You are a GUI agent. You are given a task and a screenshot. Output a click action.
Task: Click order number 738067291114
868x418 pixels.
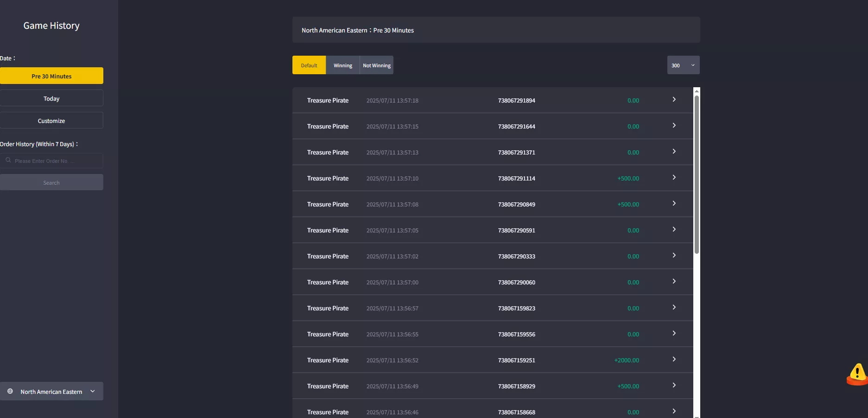[516, 178]
